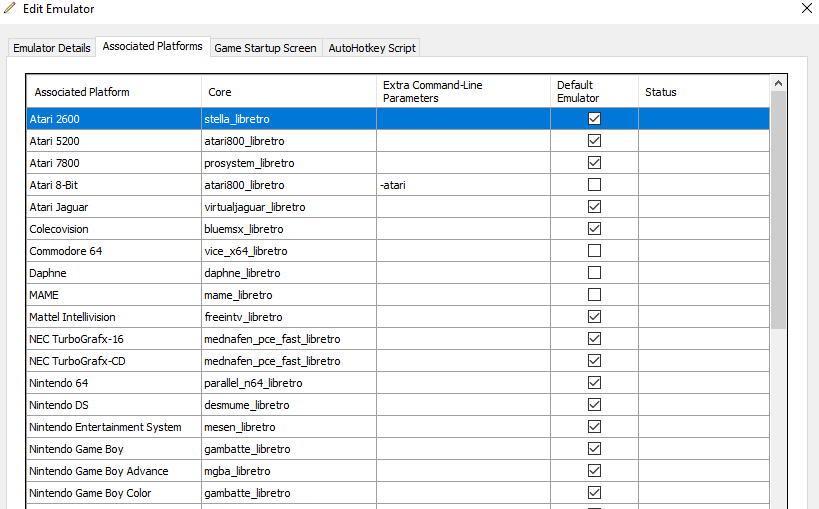Edit the vice_x64_libretro core cell
The image size is (819, 509).
tap(289, 250)
